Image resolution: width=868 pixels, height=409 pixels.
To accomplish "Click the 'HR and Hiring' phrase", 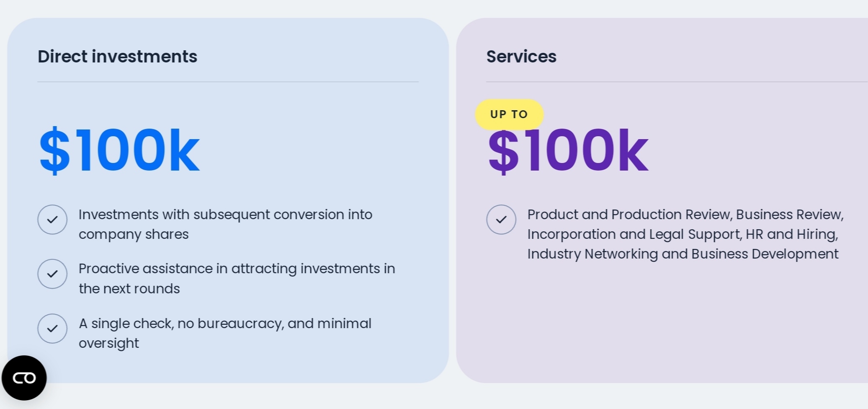I will point(791,234).
